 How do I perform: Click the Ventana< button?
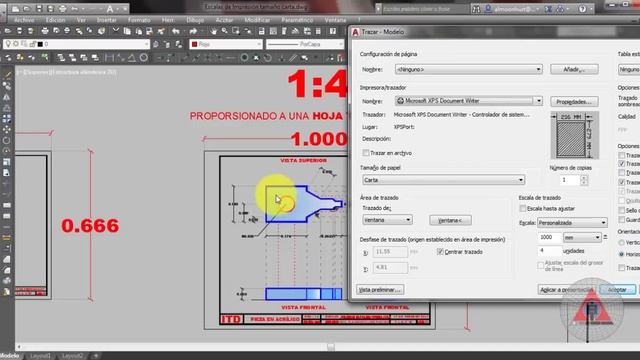[x=450, y=220]
